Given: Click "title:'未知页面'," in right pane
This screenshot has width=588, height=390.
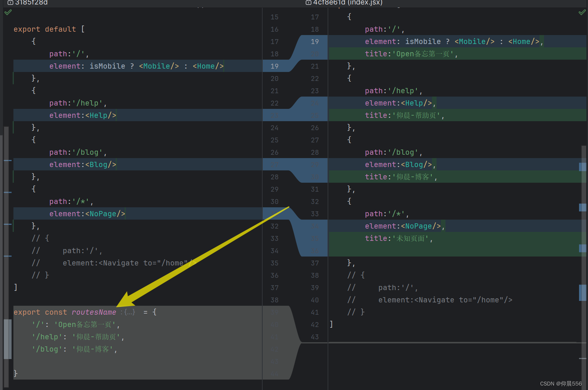Looking at the screenshot, I should pos(399,238).
